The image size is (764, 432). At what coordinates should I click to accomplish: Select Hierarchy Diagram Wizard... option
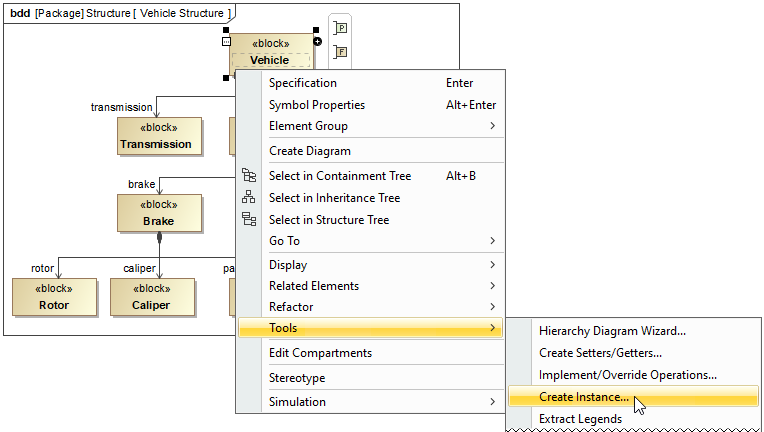pyautogui.click(x=612, y=331)
